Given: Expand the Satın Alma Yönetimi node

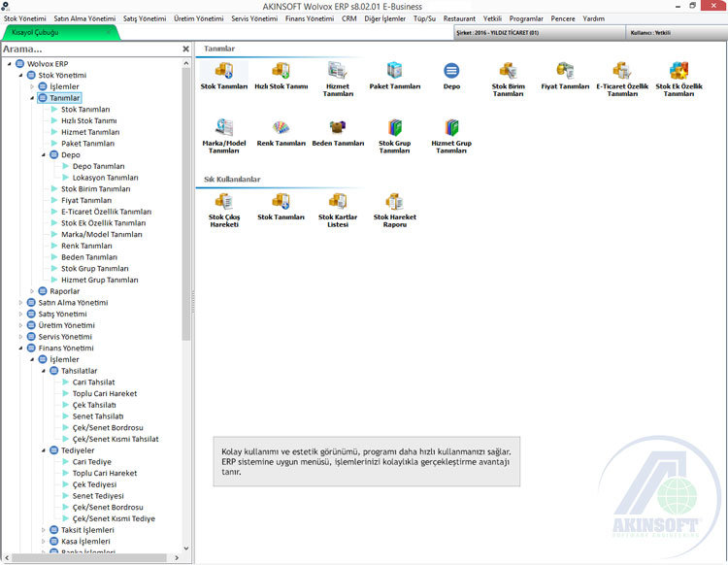Looking at the screenshot, I should [20, 303].
